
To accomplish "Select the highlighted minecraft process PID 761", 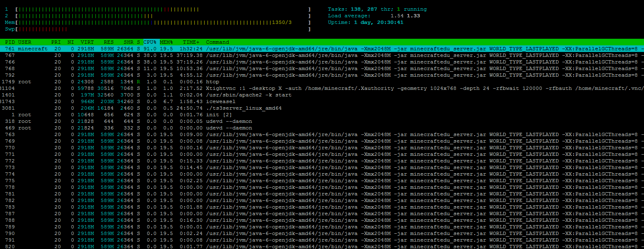I will [x=322, y=49].
